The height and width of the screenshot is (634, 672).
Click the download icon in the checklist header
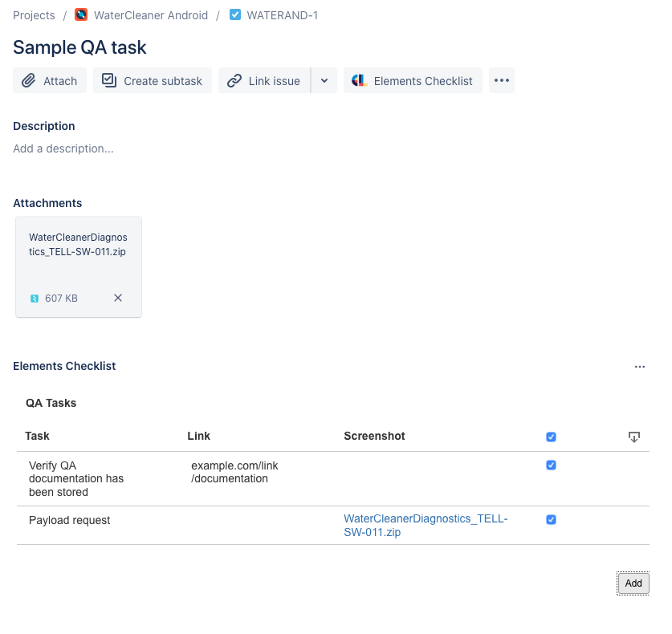pos(634,437)
